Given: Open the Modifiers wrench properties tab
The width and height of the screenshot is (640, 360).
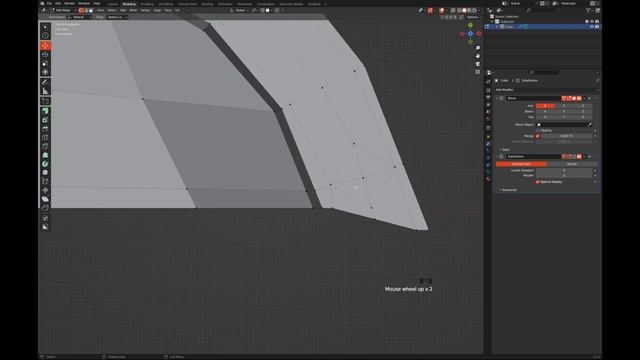Looking at the screenshot, I should click(488, 144).
